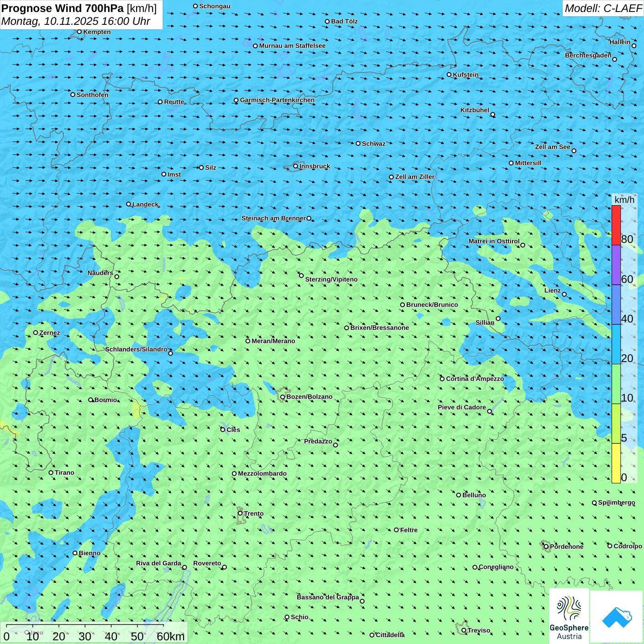Click the Schlanders/Silandro label
The image size is (644, 644).
(x=136, y=349)
